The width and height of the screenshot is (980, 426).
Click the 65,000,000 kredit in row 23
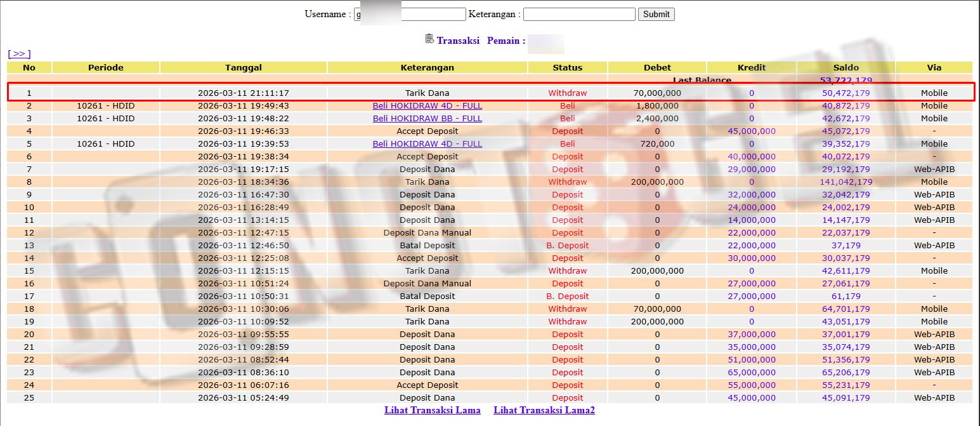tap(751, 373)
